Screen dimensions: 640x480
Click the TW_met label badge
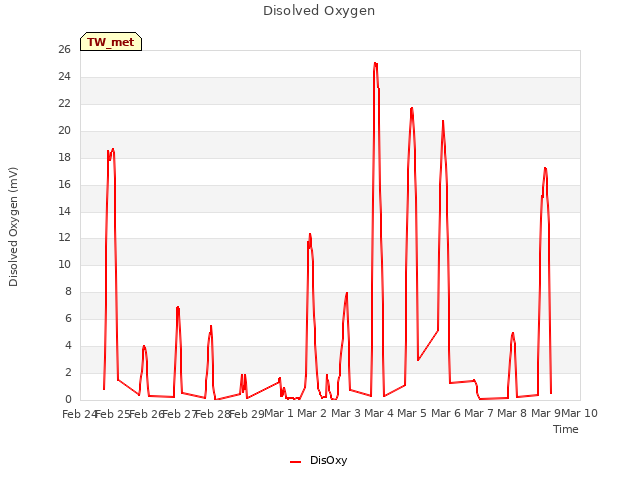click(111, 42)
